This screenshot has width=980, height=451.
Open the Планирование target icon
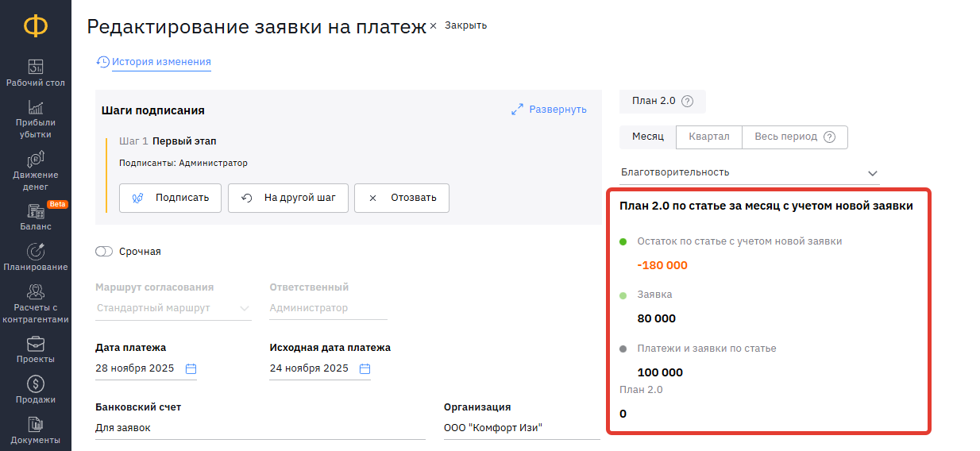pyautogui.click(x=36, y=252)
